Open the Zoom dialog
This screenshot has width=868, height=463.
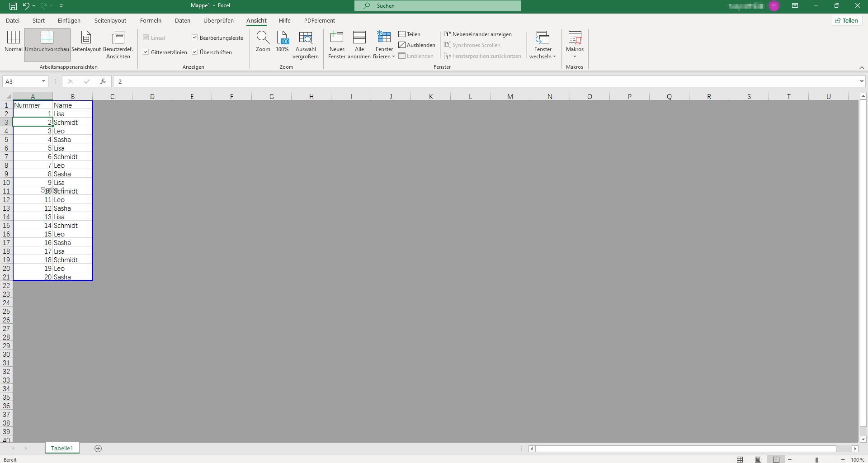(x=263, y=42)
